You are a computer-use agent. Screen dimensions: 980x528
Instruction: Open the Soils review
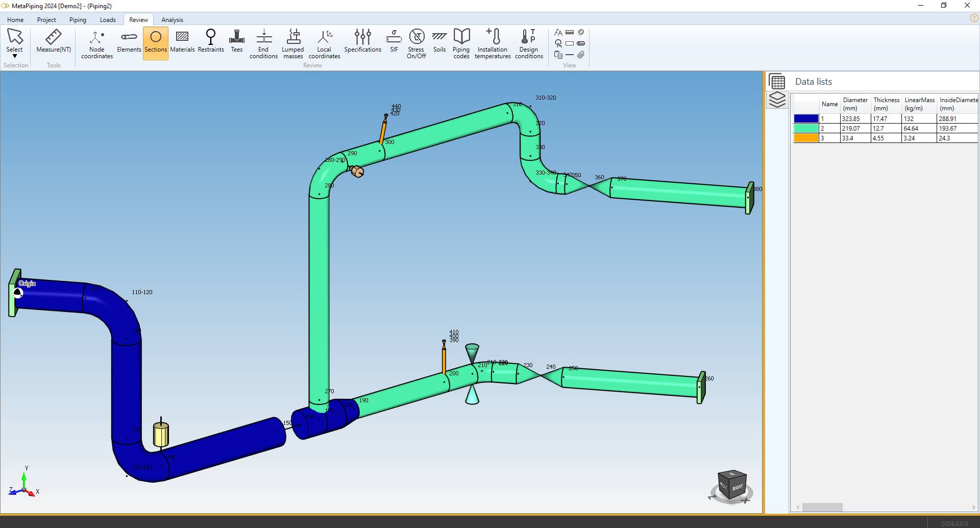439,41
